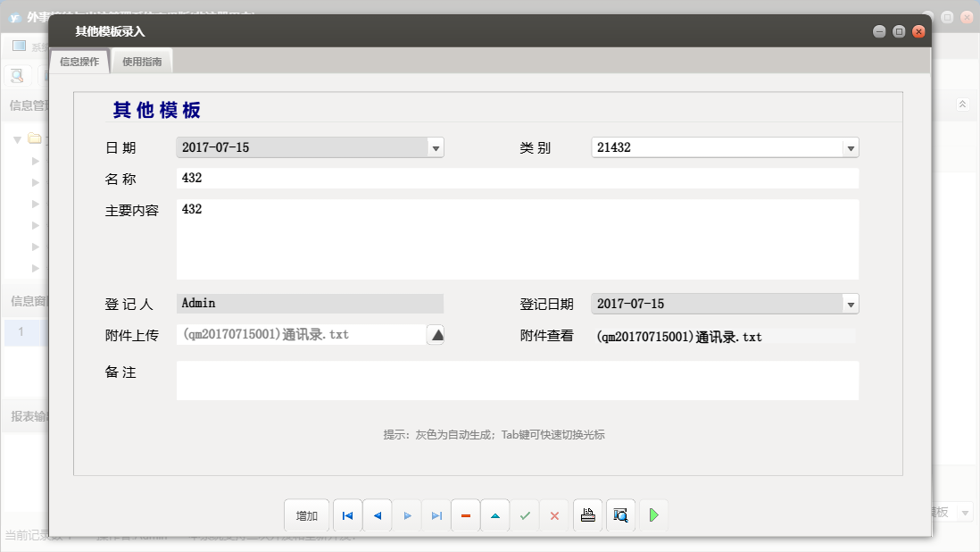
Task: Switch to the 使用指南 tab
Action: click(142, 61)
